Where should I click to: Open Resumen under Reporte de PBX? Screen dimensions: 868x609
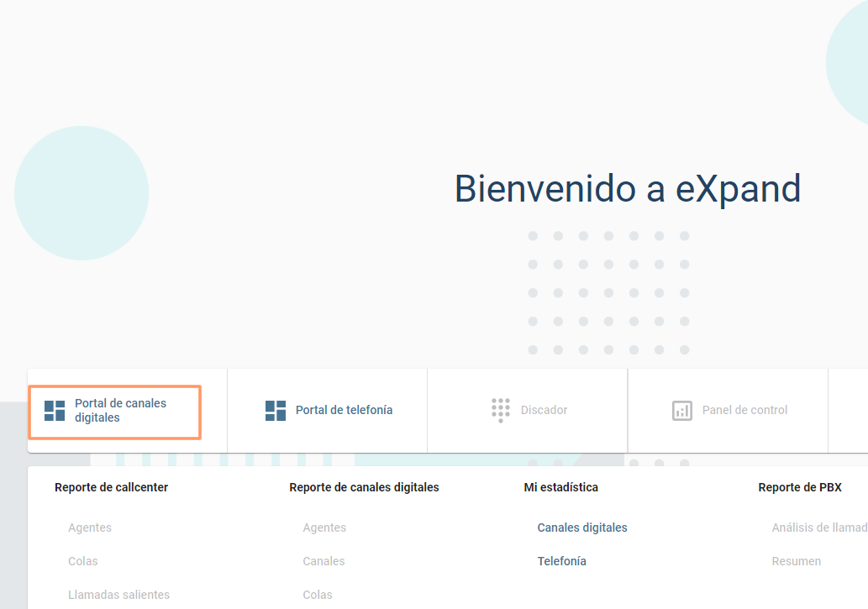[796, 561]
